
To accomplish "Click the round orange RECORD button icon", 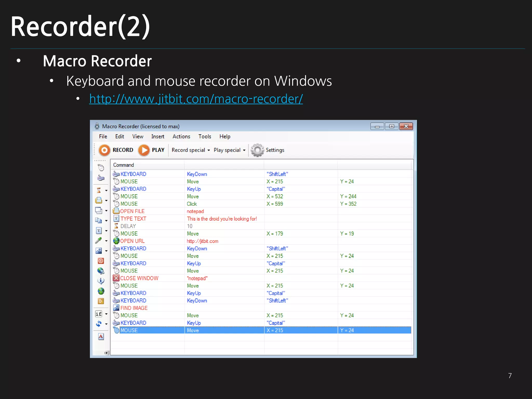I will 104,150.
